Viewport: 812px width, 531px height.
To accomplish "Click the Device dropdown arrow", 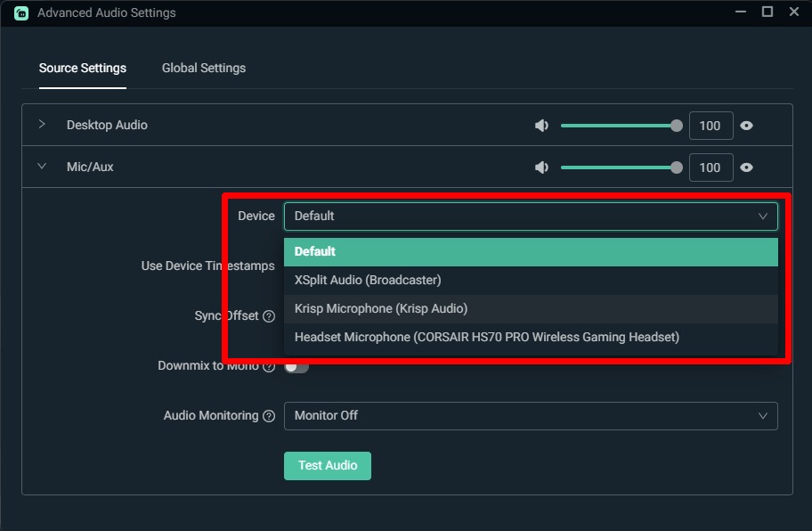I will (x=763, y=216).
